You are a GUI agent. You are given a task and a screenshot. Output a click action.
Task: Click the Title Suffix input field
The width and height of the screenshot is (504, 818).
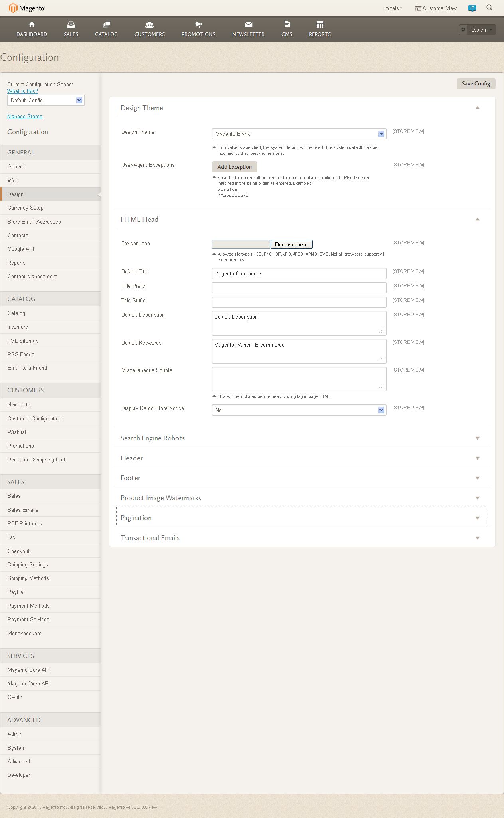(299, 302)
